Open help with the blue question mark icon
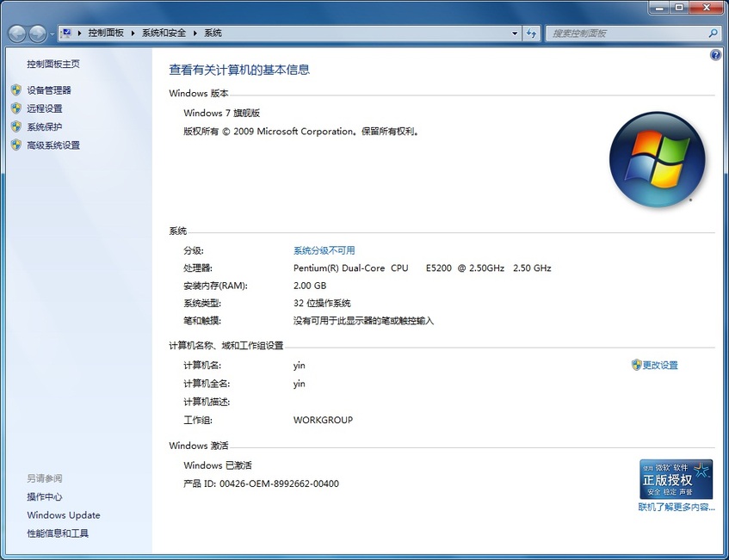 coord(715,55)
